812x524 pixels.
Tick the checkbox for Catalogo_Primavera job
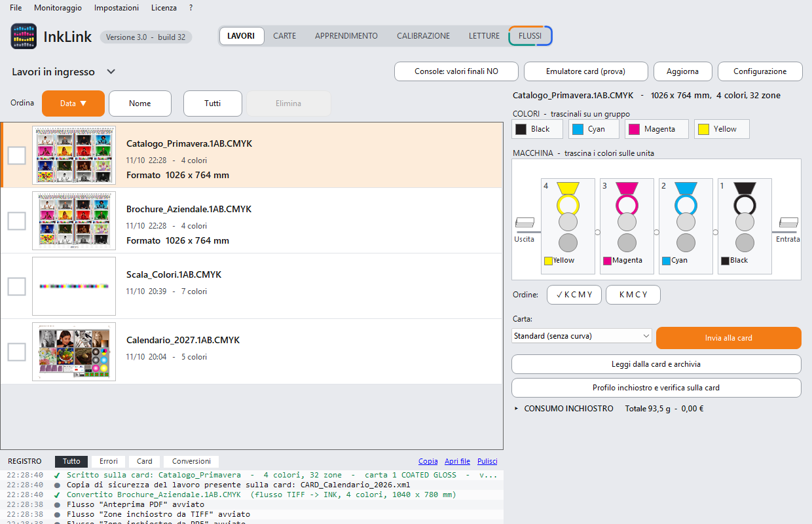16,155
